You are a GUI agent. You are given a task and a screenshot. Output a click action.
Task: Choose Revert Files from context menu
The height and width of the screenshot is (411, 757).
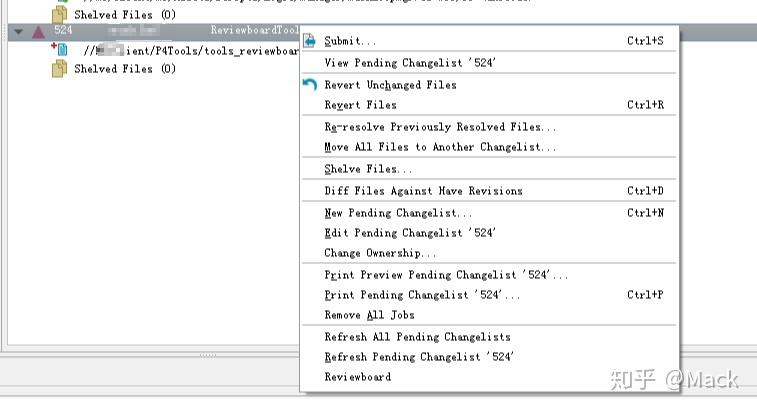360,105
